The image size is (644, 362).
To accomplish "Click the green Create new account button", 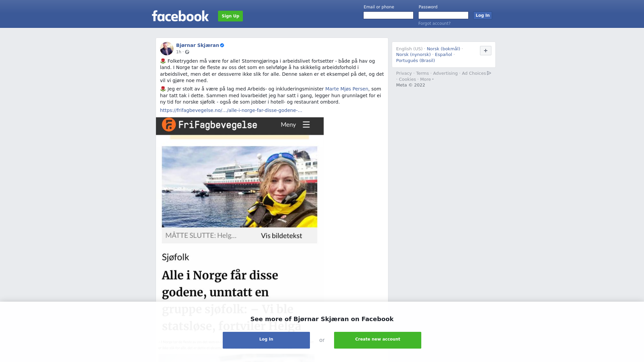I will (378, 340).
